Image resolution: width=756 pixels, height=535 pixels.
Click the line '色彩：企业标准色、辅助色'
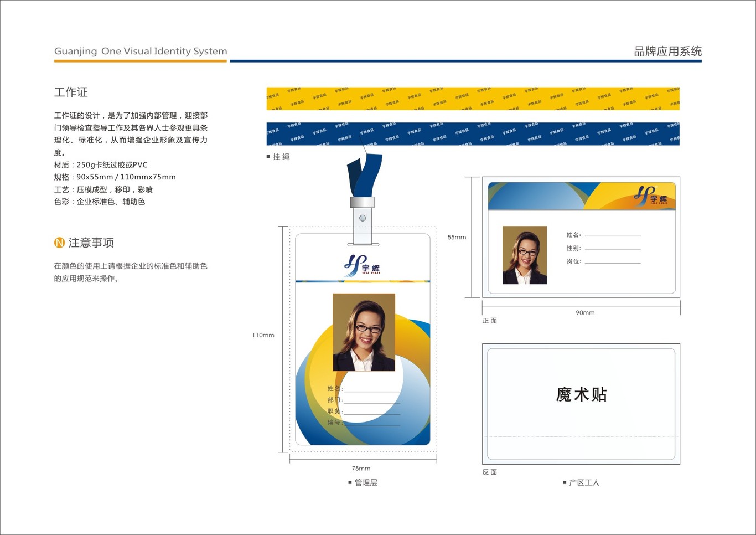point(100,202)
